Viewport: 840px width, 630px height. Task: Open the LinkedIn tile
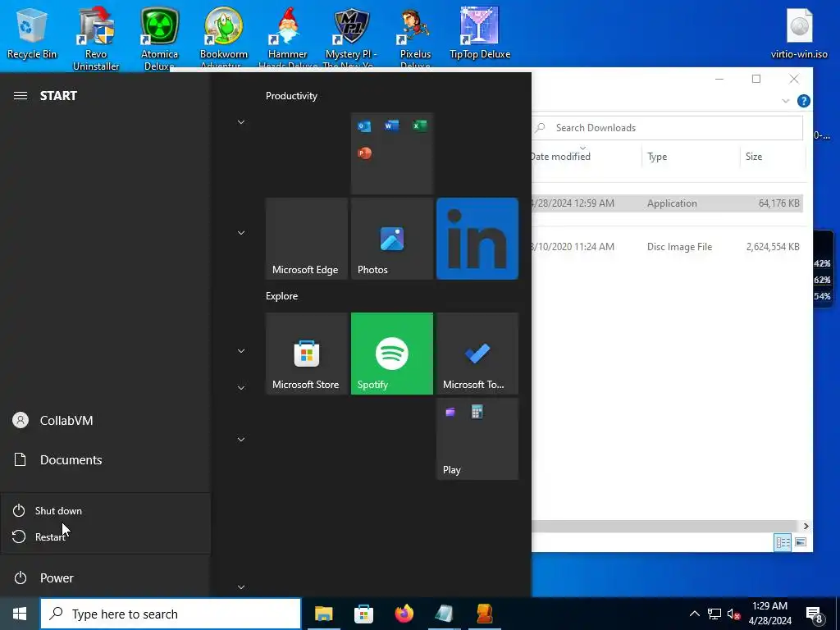click(x=477, y=239)
